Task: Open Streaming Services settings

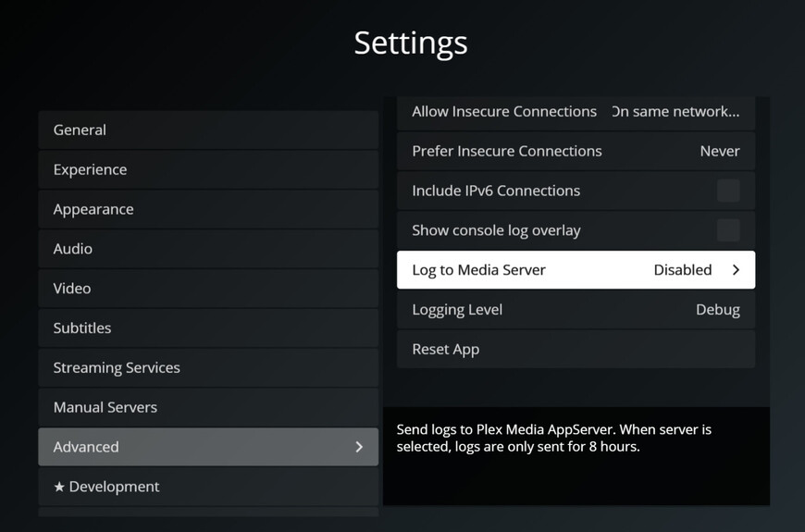Action: [208, 368]
